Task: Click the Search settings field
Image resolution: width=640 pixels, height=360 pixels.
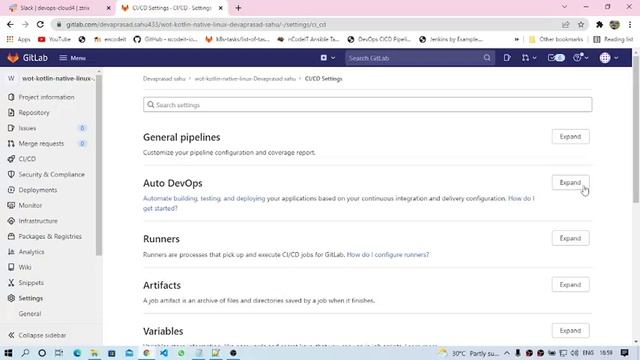Action: click(367, 105)
